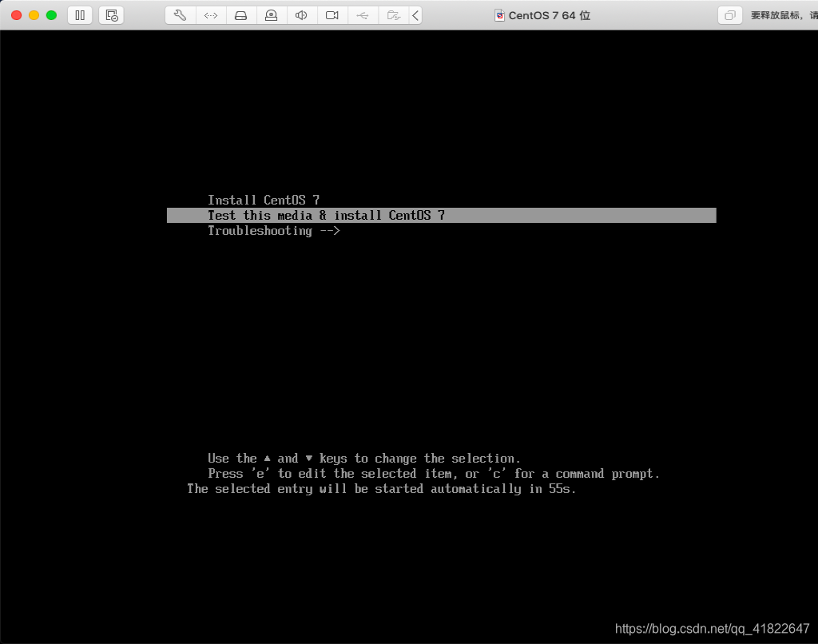Click the countdown text showing 55s
Screen dimensions: 818x644
(x=381, y=488)
